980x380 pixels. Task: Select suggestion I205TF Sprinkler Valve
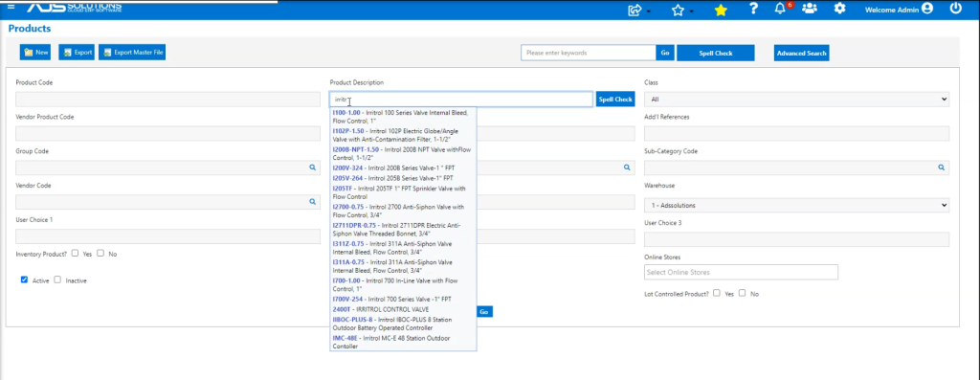pyautogui.click(x=403, y=192)
